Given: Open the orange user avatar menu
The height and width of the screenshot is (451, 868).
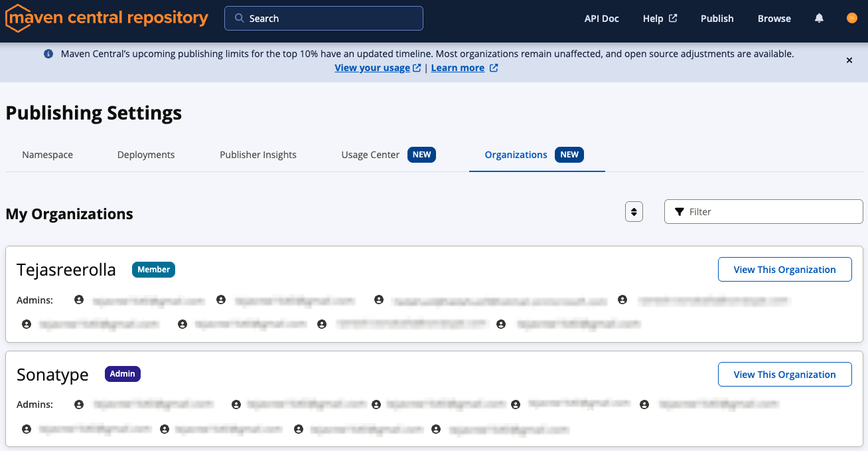Looking at the screenshot, I should tap(852, 18).
